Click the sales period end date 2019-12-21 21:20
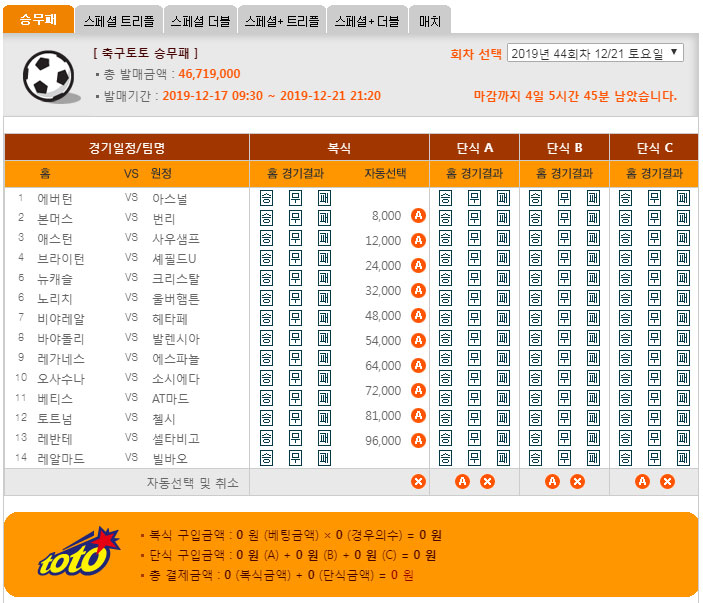This screenshot has width=703, height=603. click(330, 96)
